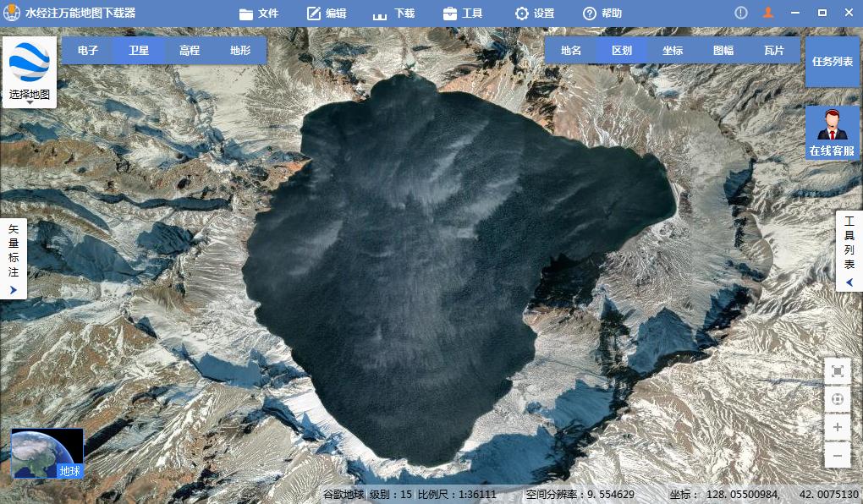
Task: Open the 文件 (File) menu
Action: (x=259, y=14)
